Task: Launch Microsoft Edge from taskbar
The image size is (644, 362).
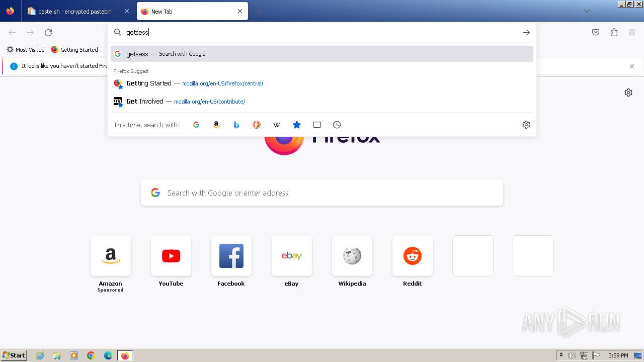Action: coord(108,355)
